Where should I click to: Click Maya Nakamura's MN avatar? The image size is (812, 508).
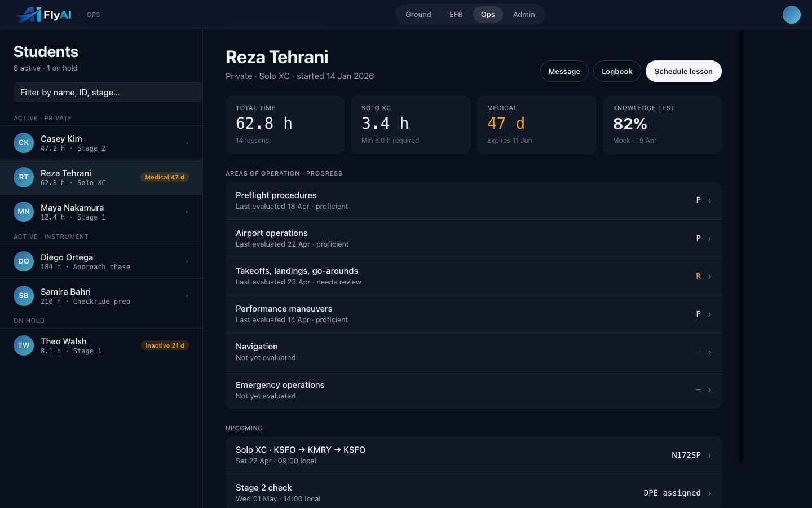coord(24,212)
